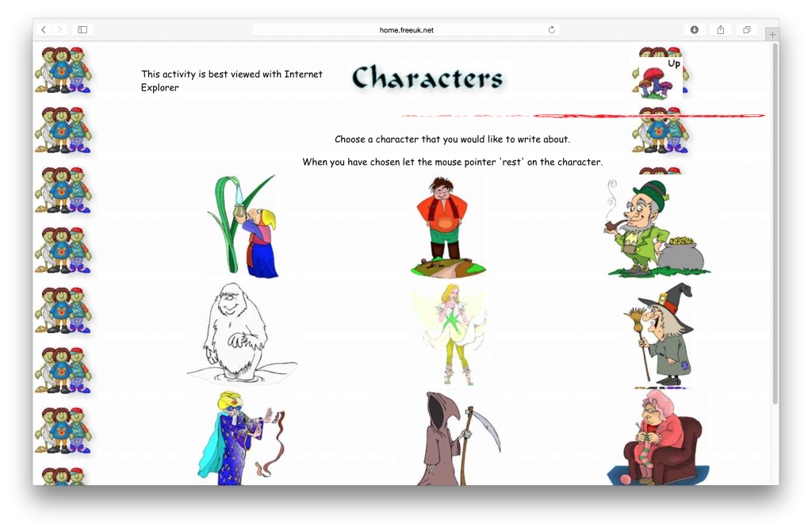Pick the leprechaun with pot of gold

coord(657,228)
